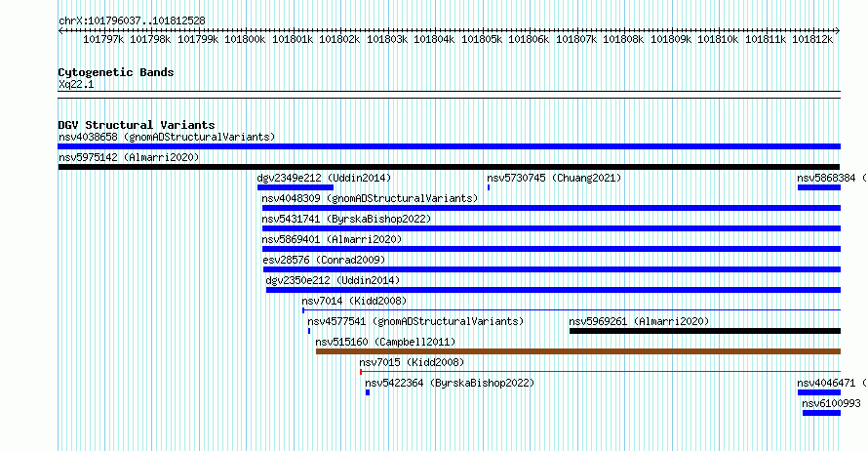Screen dimensions: 868x451
Task: Click the nsv5869401 Almarri2020 blue bar
Action: [551, 249]
